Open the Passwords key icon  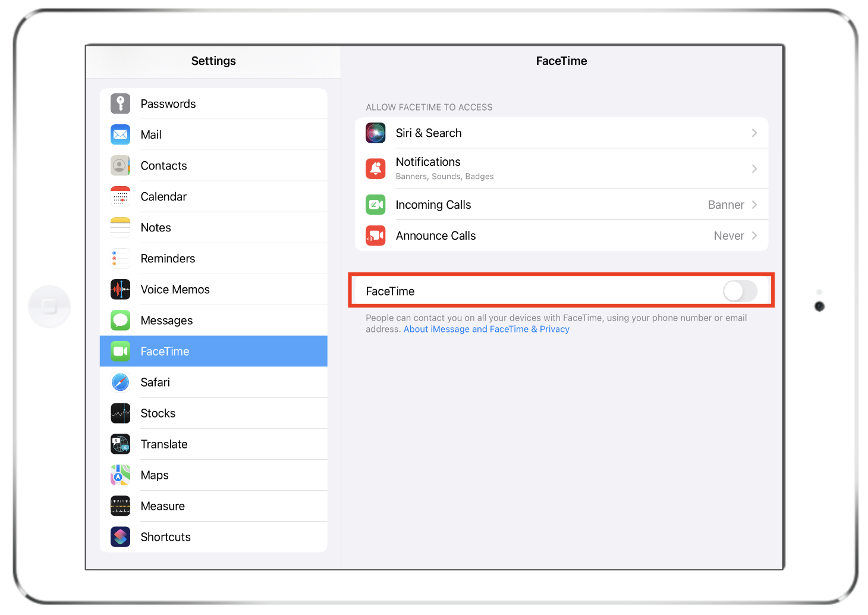coord(120,103)
